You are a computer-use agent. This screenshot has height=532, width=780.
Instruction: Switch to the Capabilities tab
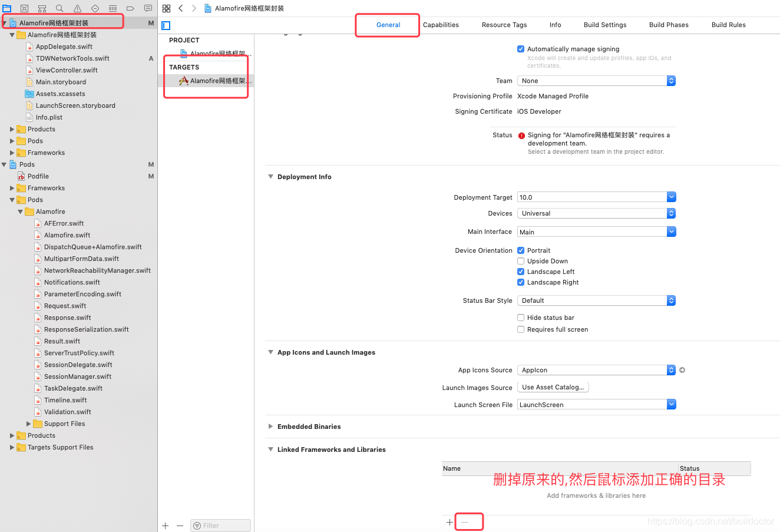coord(441,25)
